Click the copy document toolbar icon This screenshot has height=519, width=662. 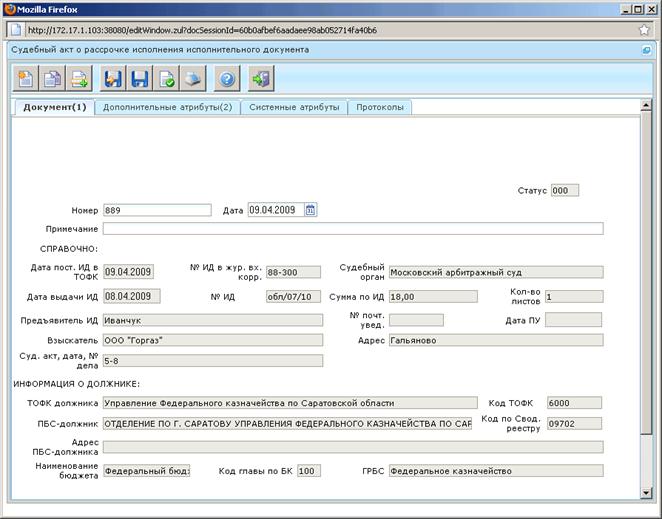point(52,79)
